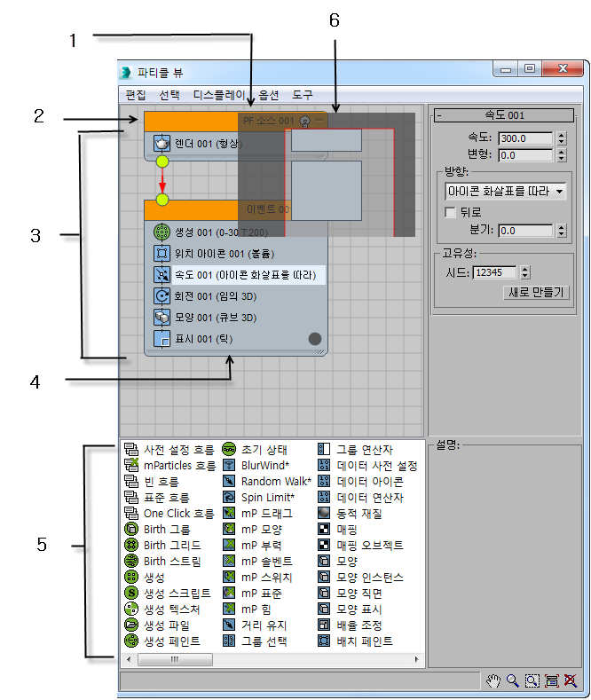Select 모양 인스턴스 operator in depot

(360, 578)
